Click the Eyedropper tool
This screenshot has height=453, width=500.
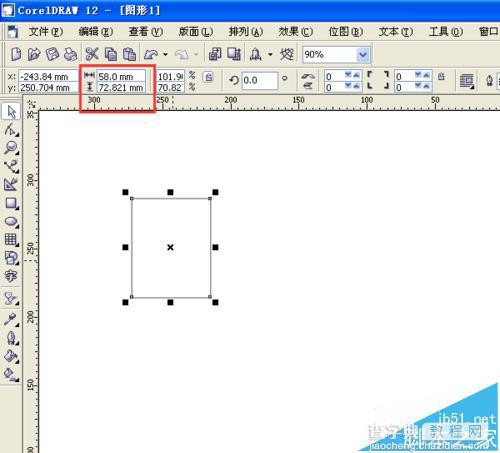click(11, 319)
